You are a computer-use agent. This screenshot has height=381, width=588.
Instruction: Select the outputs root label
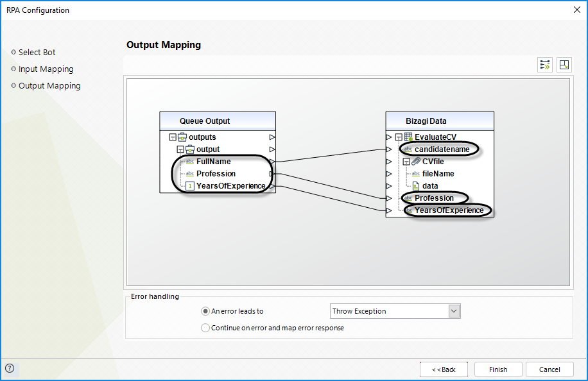(202, 137)
